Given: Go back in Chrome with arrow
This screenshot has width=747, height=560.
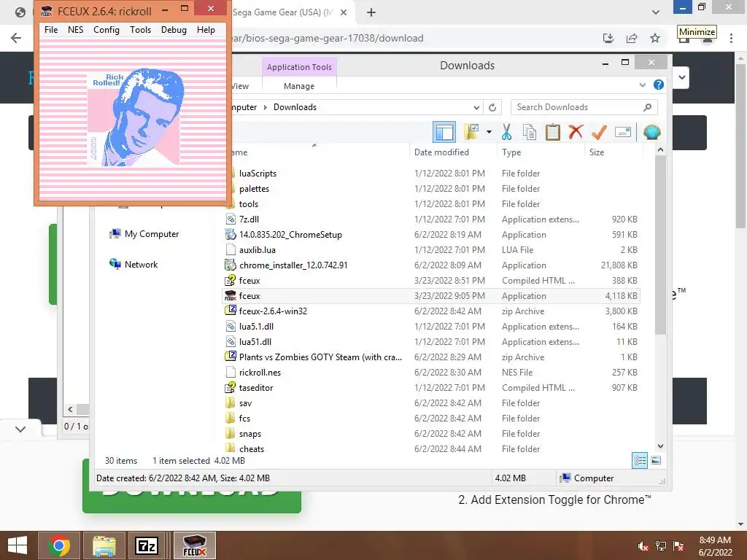Looking at the screenshot, I should point(16,38).
